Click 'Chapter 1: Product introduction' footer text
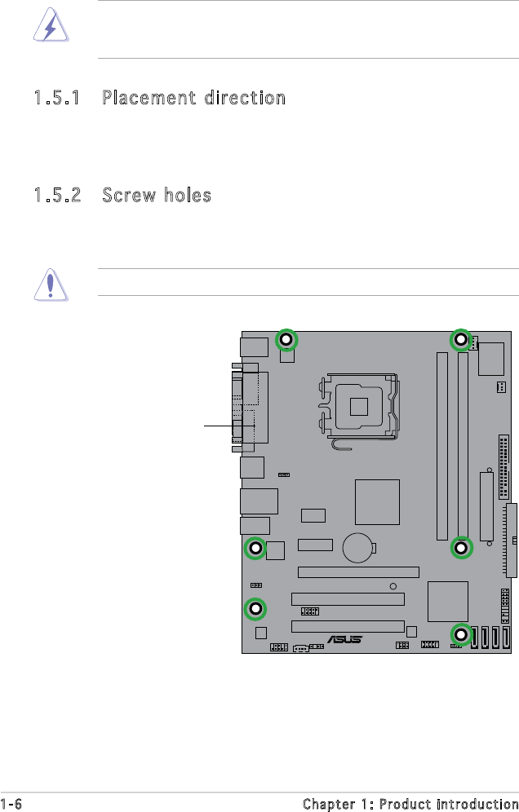Image resolution: width=519 pixels, height=812 pixels. 410,804
